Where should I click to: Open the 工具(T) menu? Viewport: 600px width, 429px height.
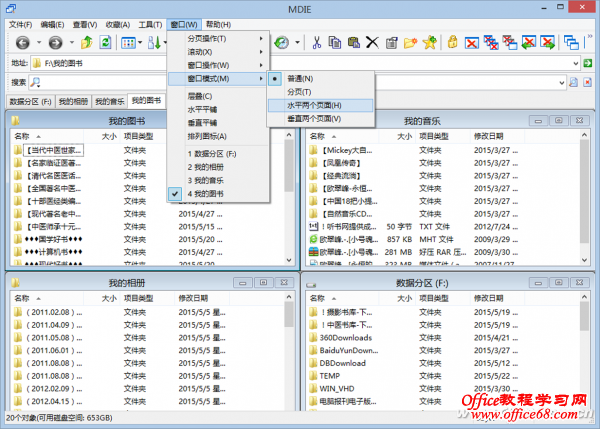[150, 24]
